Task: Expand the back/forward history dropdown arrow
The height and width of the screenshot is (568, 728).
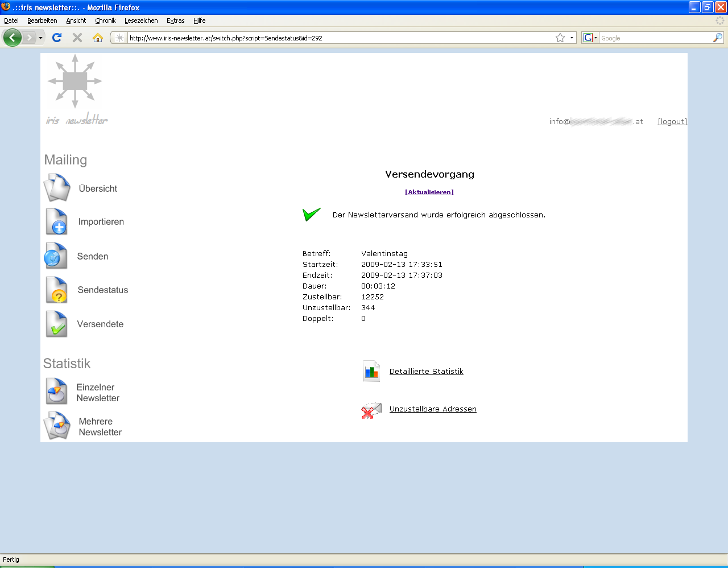Action: pyautogui.click(x=40, y=38)
